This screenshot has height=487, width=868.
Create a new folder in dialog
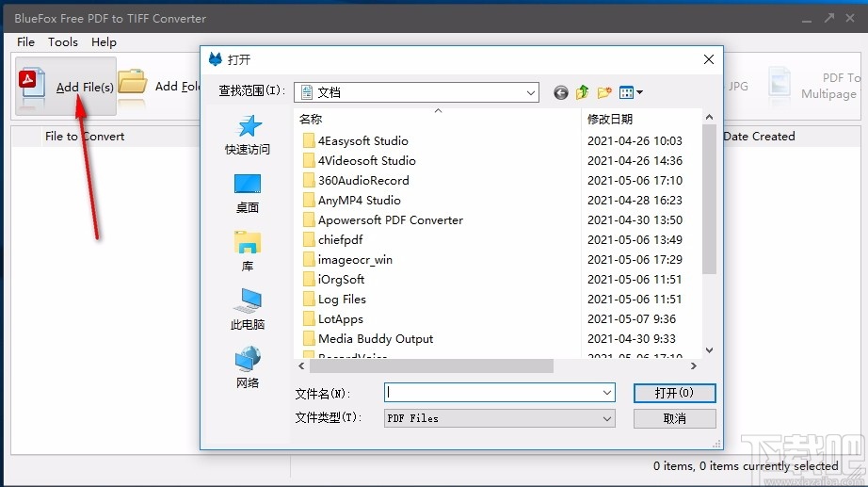(x=604, y=92)
